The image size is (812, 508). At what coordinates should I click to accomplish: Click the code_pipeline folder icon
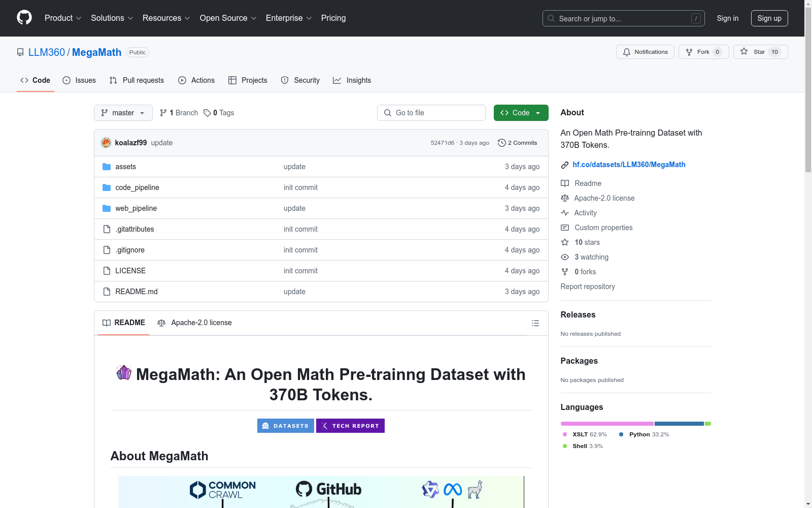pyautogui.click(x=107, y=187)
